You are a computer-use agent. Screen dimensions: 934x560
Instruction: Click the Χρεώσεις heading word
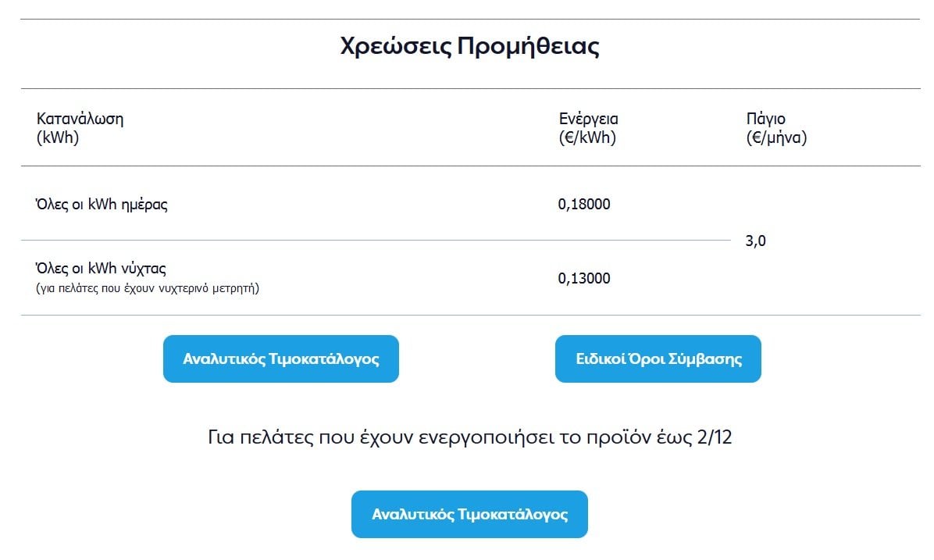tap(396, 46)
